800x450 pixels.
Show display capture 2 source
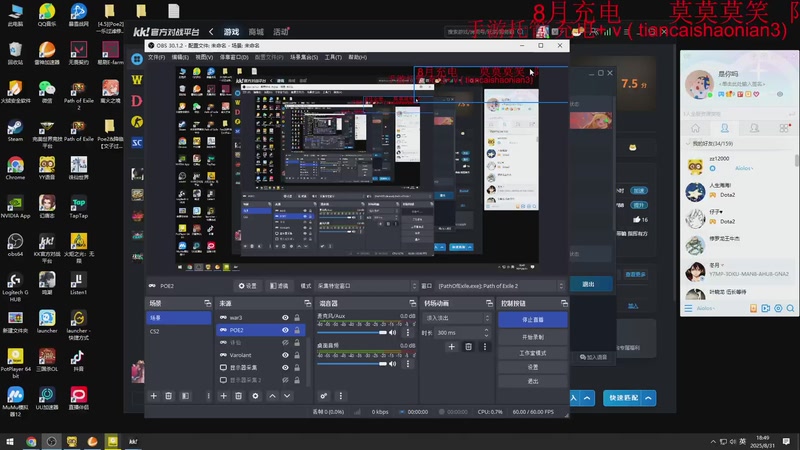point(285,380)
